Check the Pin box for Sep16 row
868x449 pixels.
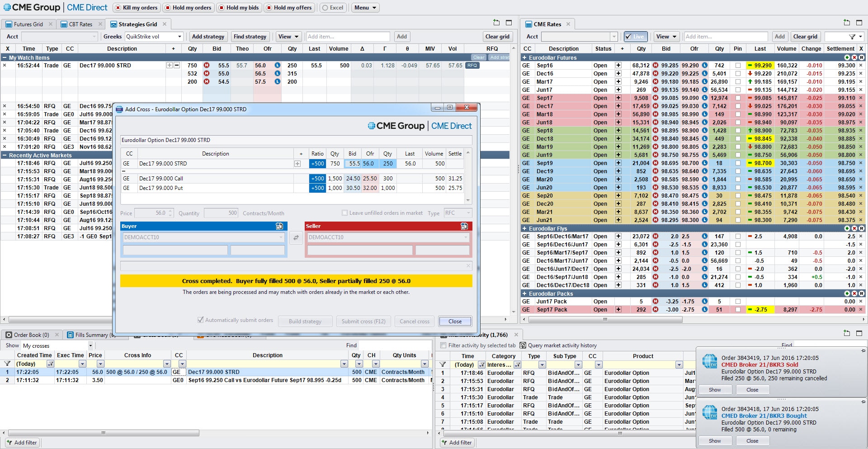(738, 66)
